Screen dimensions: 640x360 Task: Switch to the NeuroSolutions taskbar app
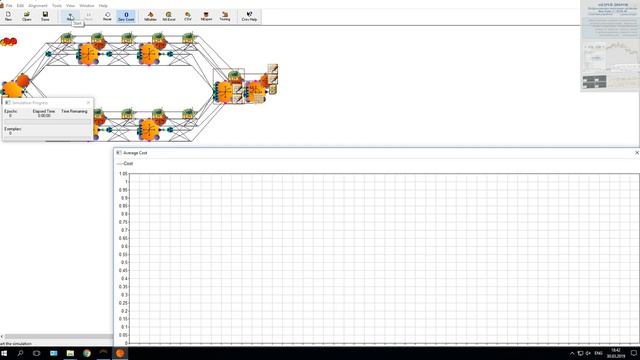pyautogui.click(x=120, y=353)
